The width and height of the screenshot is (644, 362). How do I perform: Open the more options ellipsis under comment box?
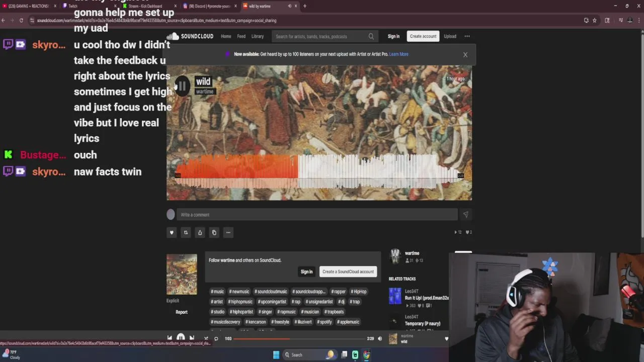click(x=228, y=232)
